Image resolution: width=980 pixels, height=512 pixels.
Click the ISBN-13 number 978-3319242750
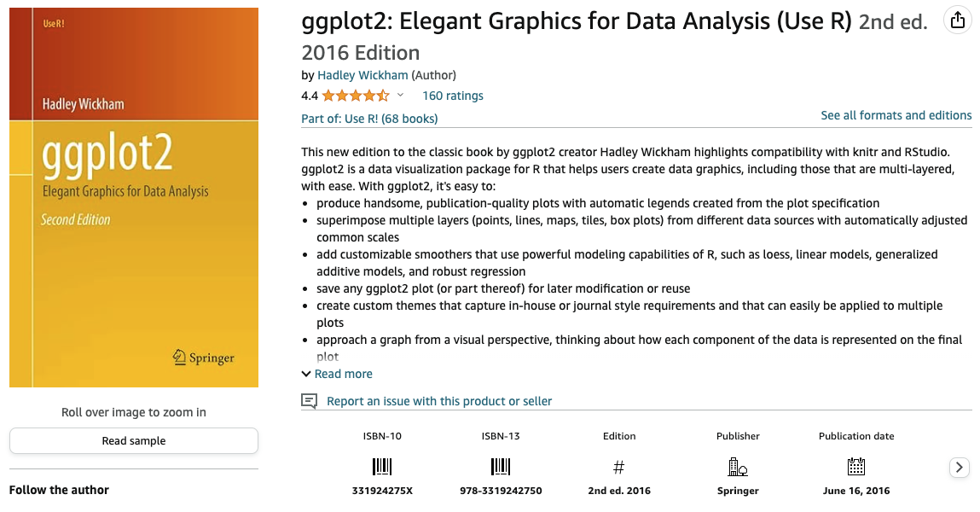click(501, 491)
